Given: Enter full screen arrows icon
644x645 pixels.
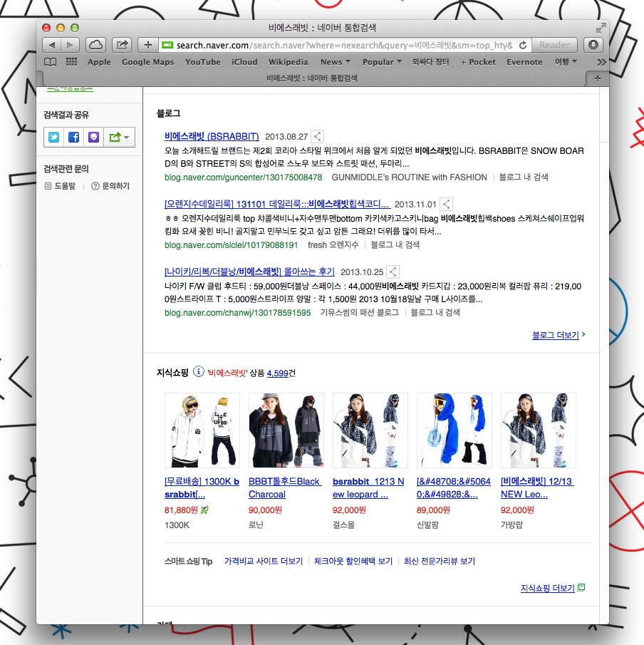Looking at the screenshot, I should 601,28.
